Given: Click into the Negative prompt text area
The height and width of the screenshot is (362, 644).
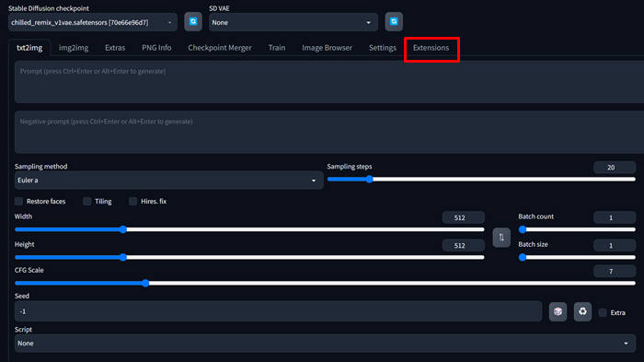Looking at the screenshot, I should pyautogui.click(x=329, y=132).
